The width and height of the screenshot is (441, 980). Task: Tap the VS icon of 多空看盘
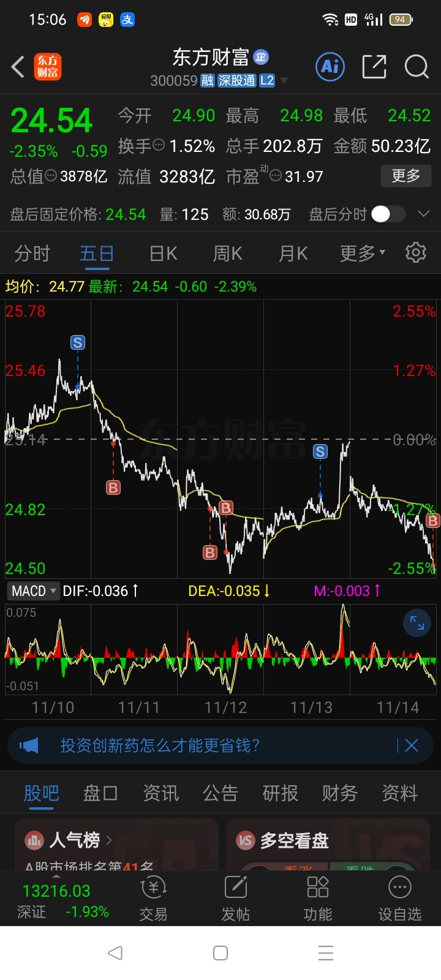(246, 840)
